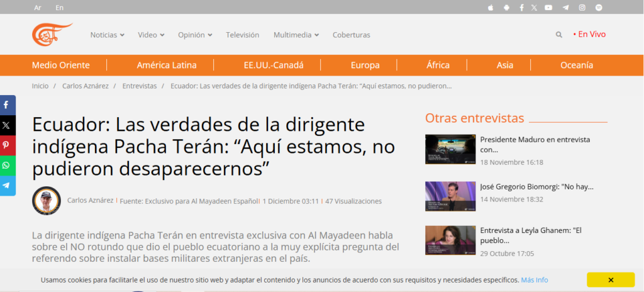Share via Telegram sidebar icon

6,186
